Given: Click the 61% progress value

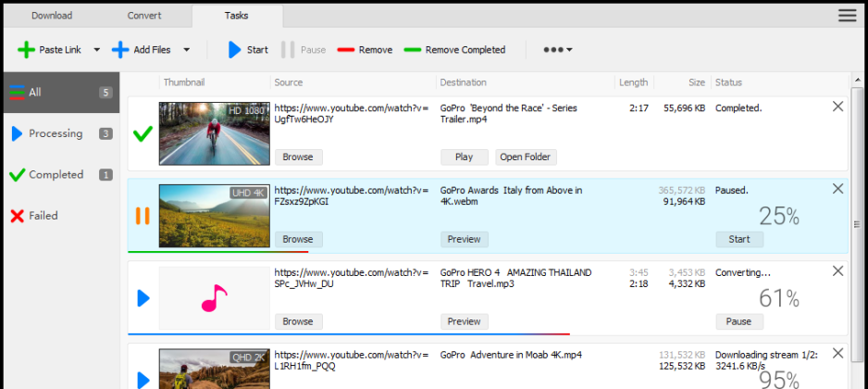Looking at the screenshot, I should (779, 298).
